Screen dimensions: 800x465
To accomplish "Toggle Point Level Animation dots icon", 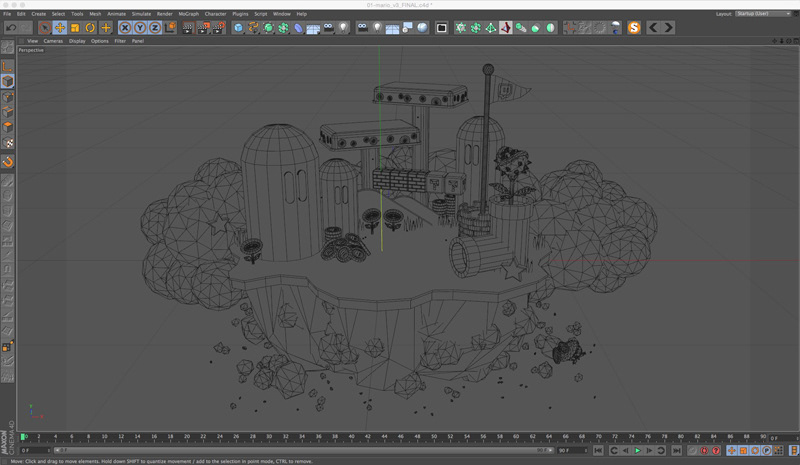I will [x=779, y=450].
